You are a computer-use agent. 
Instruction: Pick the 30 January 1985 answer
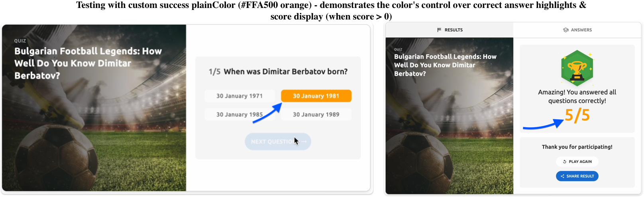click(x=240, y=115)
